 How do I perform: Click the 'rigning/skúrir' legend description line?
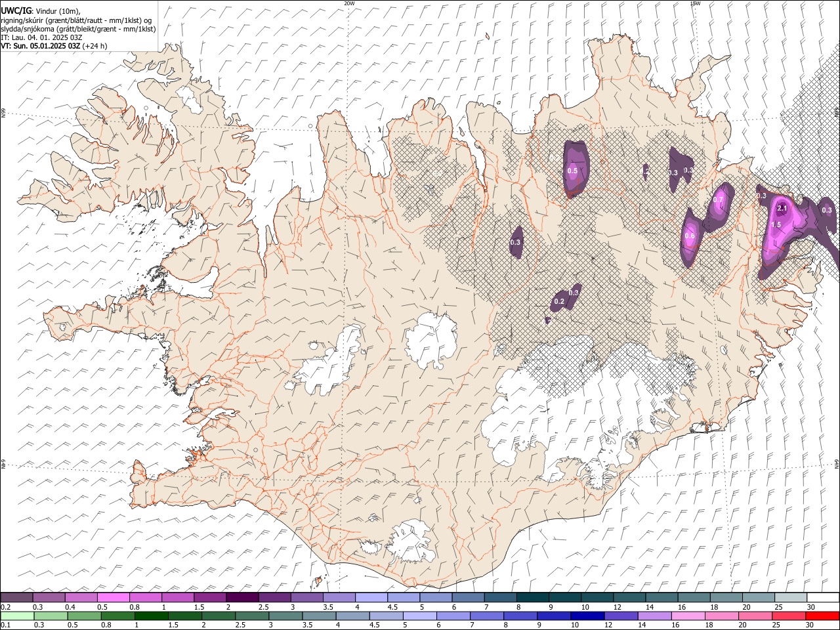click(x=76, y=20)
